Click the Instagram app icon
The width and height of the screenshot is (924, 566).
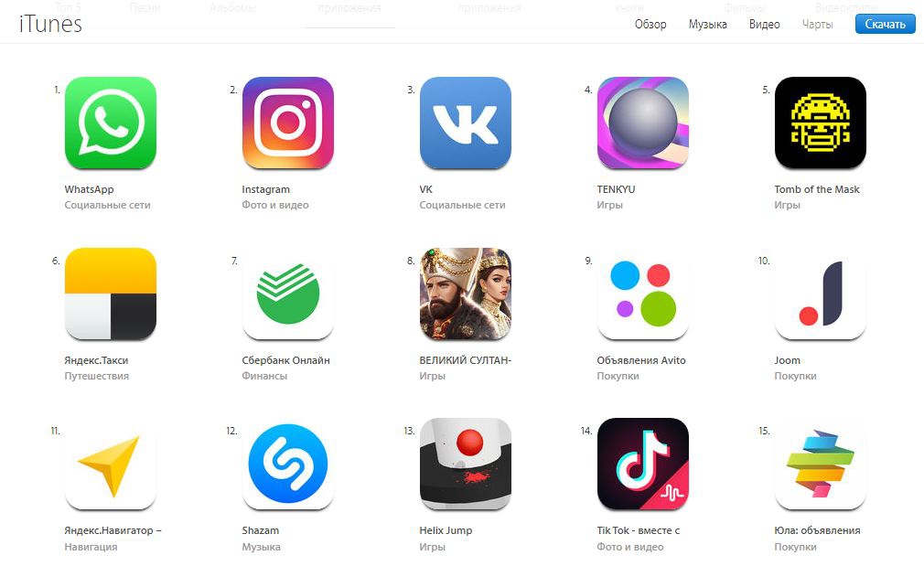click(x=287, y=123)
